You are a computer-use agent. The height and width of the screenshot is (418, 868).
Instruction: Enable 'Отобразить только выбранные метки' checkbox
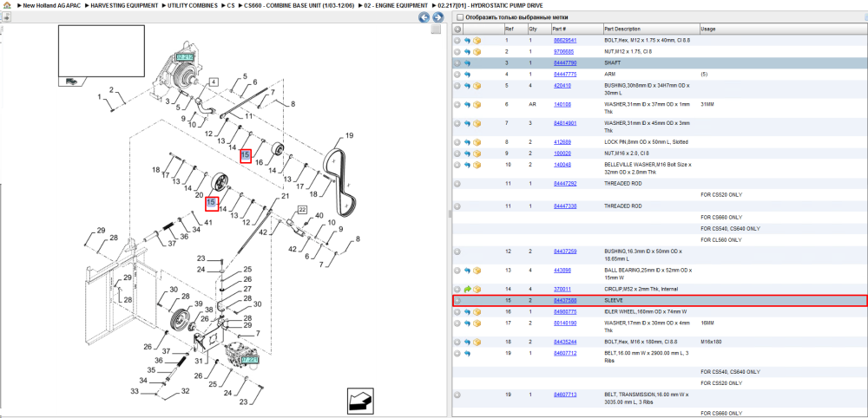pyautogui.click(x=459, y=17)
